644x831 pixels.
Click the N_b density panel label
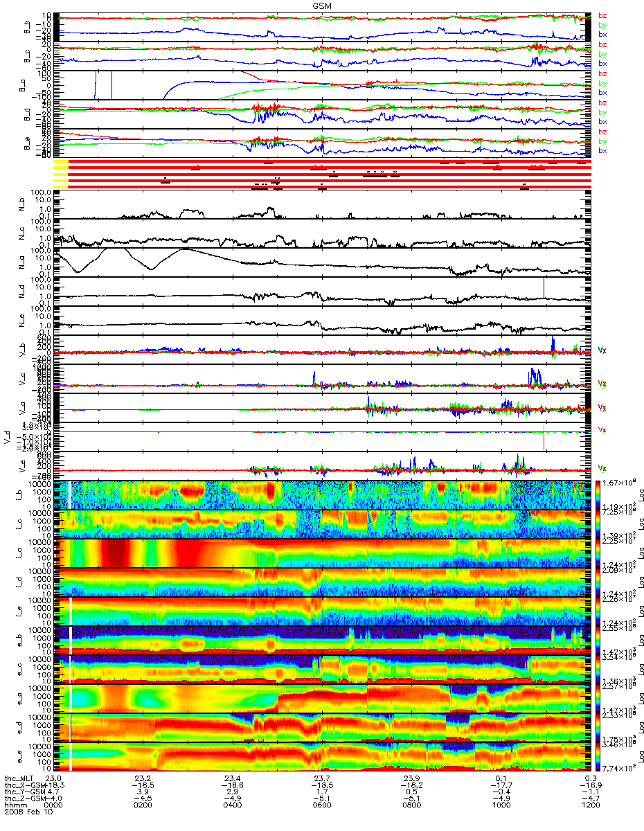coord(22,205)
